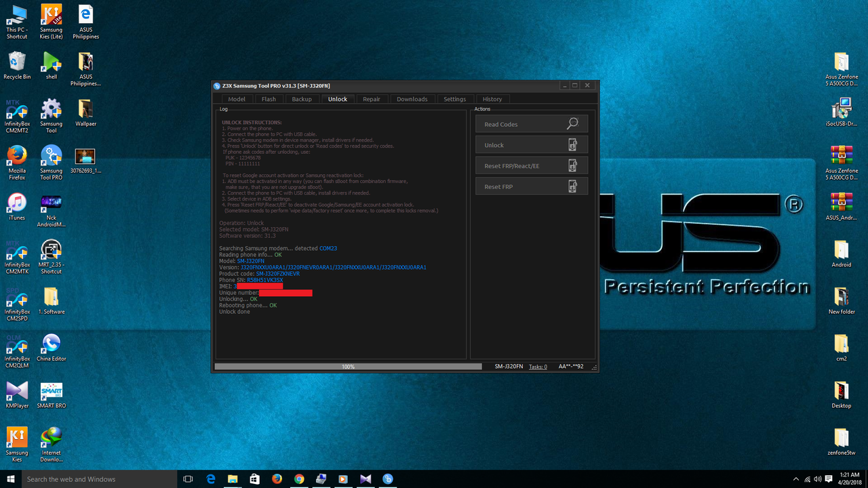Switch to the Model tab
Viewport: 868px width, 488px height.
coord(237,99)
